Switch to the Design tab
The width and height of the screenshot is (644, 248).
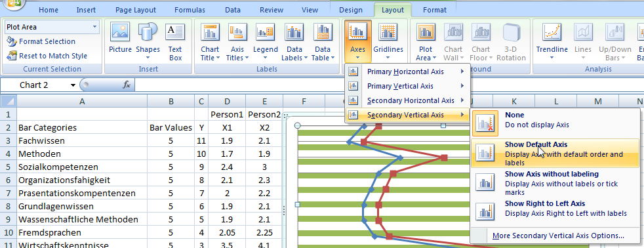point(351,10)
